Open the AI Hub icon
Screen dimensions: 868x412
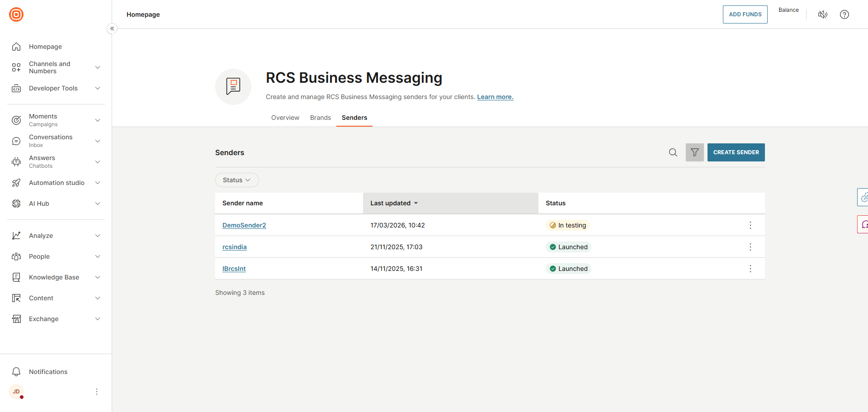(16, 204)
